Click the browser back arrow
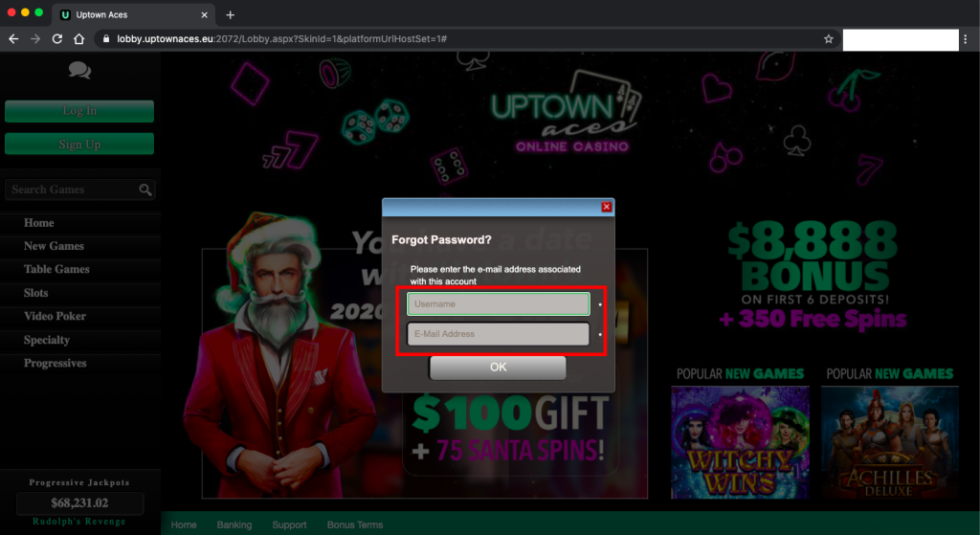 13,38
